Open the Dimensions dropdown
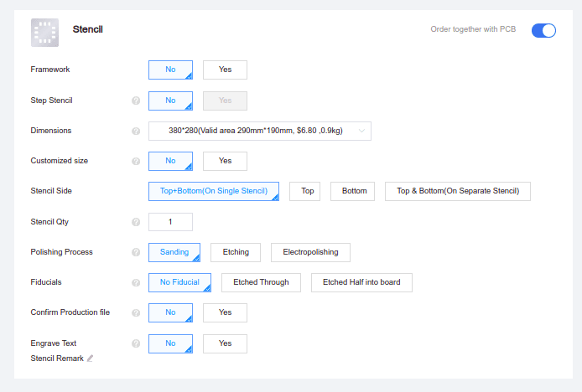Viewport: 582px width, 392px height. click(259, 131)
